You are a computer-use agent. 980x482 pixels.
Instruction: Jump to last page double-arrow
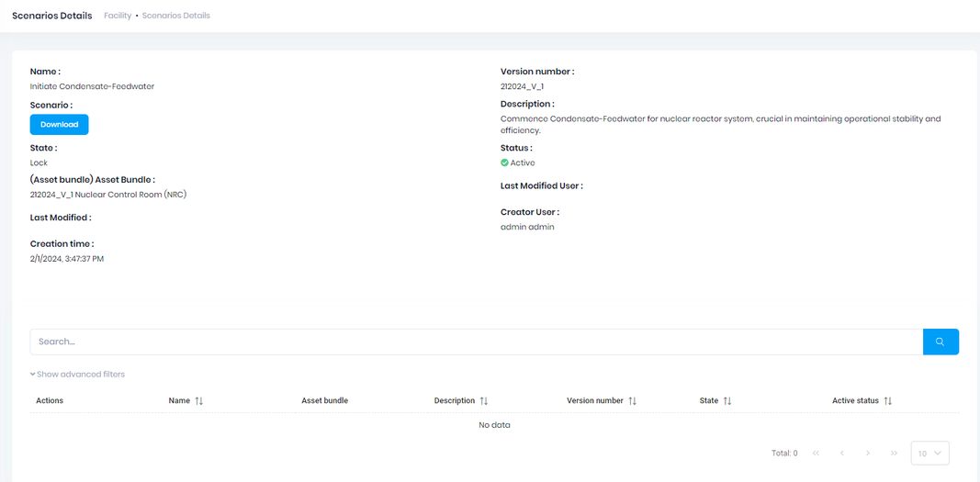(x=894, y=454)
